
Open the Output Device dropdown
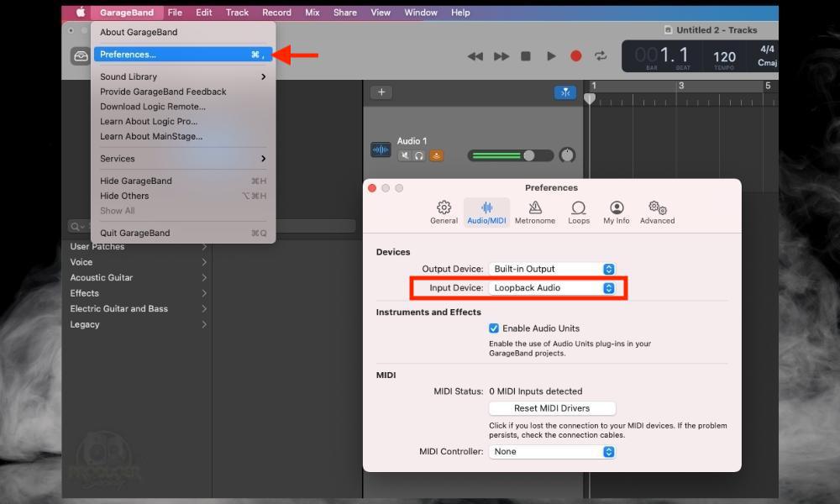pos(552,269)
